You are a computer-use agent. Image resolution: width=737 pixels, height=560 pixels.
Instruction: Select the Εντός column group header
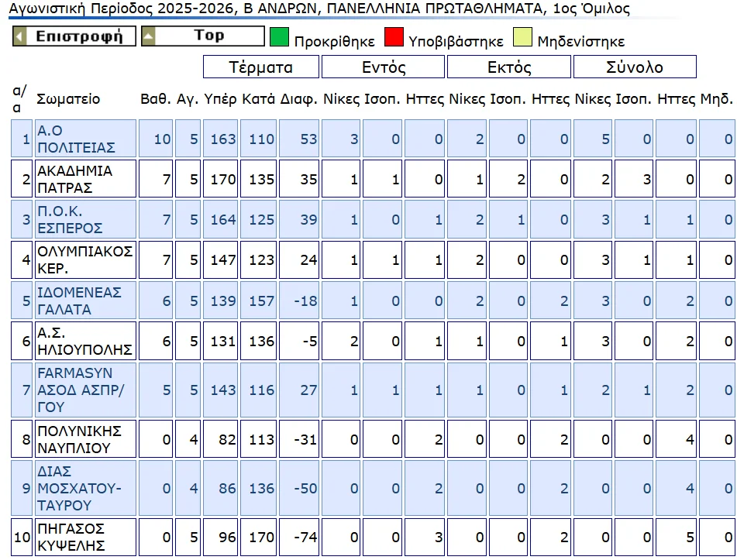(384, 67)
